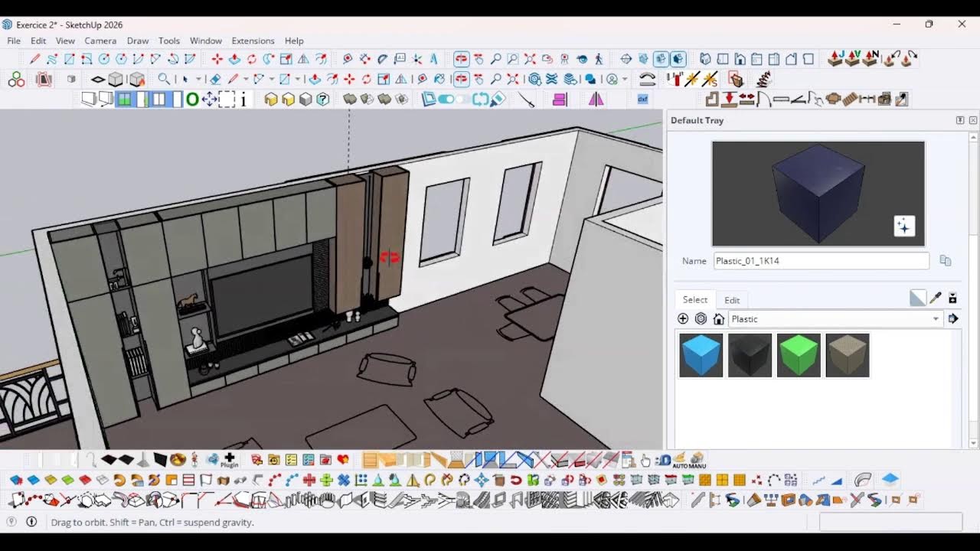The image size is (980, 551).
Task: Pick the black plastic material swatch
Action: (750, 355)
